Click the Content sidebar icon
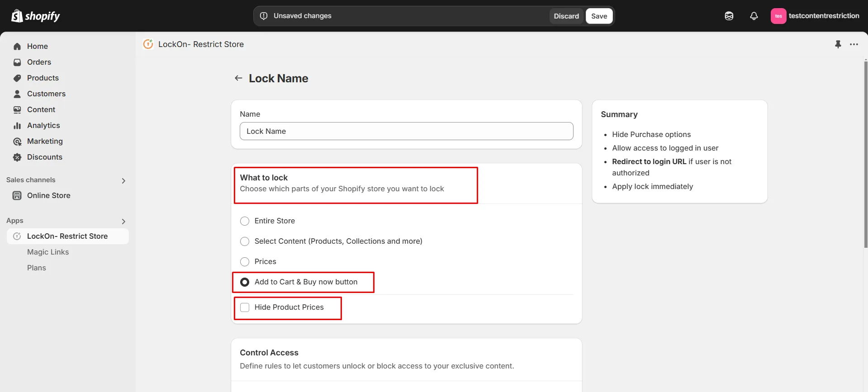 click(x=17, y=109)
